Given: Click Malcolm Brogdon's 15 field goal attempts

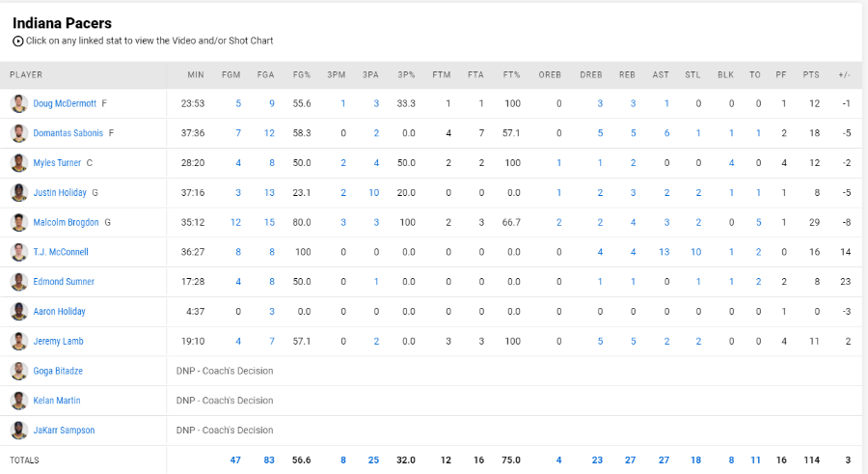Looking at the screenshot, I should pyautogui.click(x=269, y=222).
